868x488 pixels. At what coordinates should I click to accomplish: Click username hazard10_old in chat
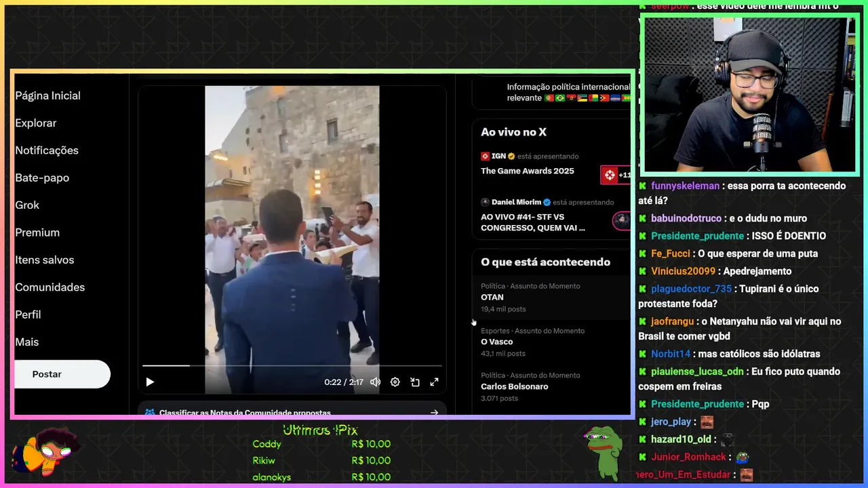[681, 439]
